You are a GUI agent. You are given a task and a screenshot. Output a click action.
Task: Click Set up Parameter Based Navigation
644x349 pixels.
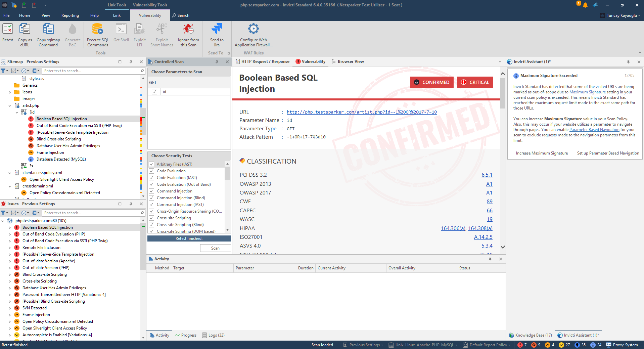608,153
